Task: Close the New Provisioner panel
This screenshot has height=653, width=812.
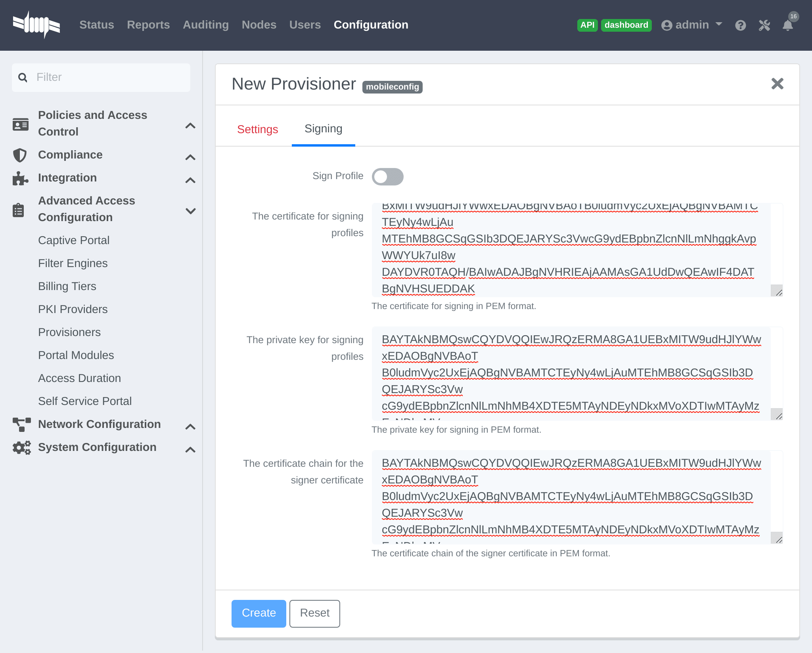Action: click(777, 84)
